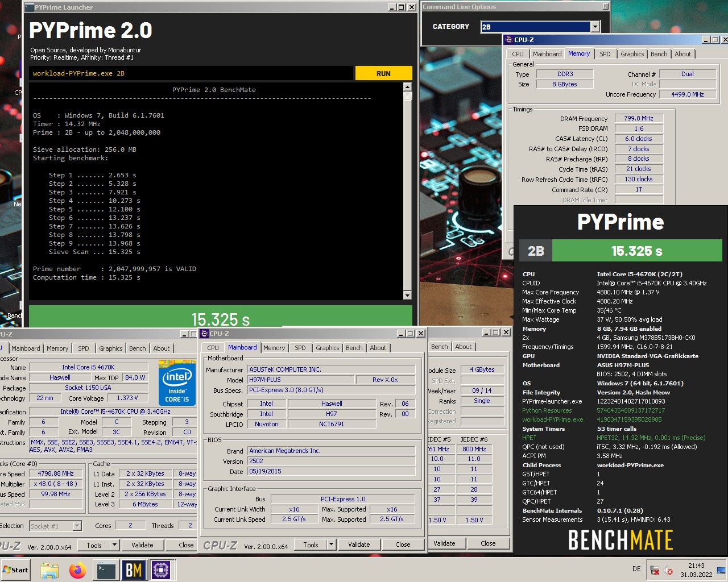Close the Command Line Options window
Screen dimensions: 728x582
tap(605, 6)
